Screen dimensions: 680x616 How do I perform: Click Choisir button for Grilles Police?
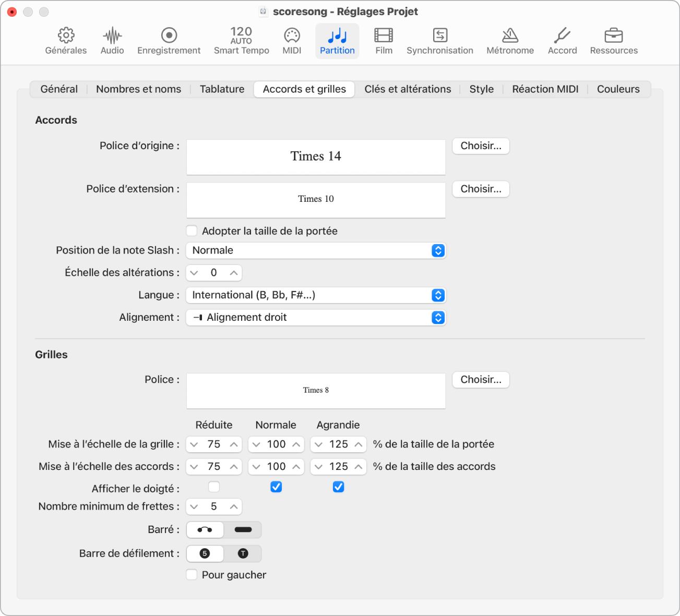tap(481, 380)
